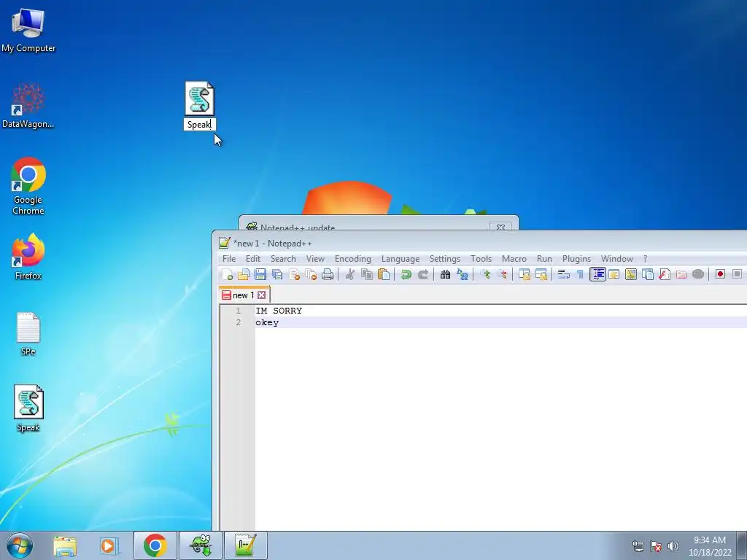Open the Tools menu
The height and width of the screenshot is (560, 747).
[481, 259]
